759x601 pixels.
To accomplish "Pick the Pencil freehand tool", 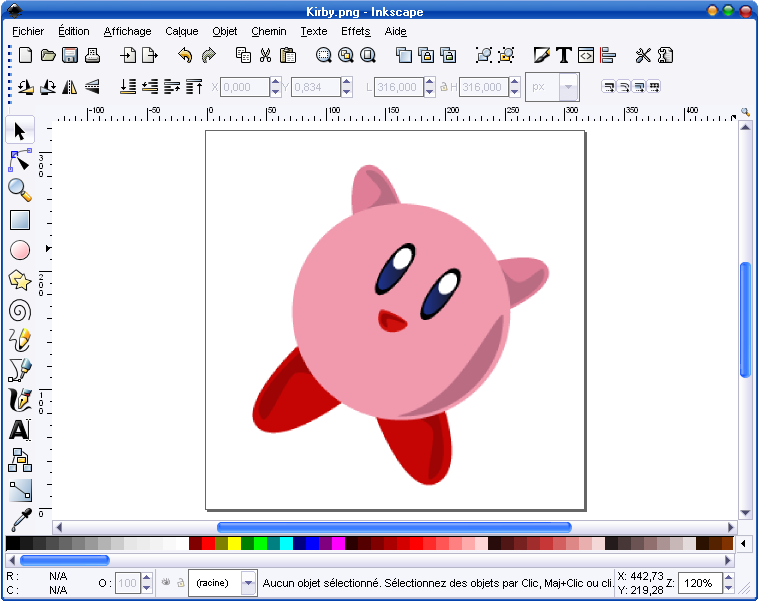I will point(20,340).
